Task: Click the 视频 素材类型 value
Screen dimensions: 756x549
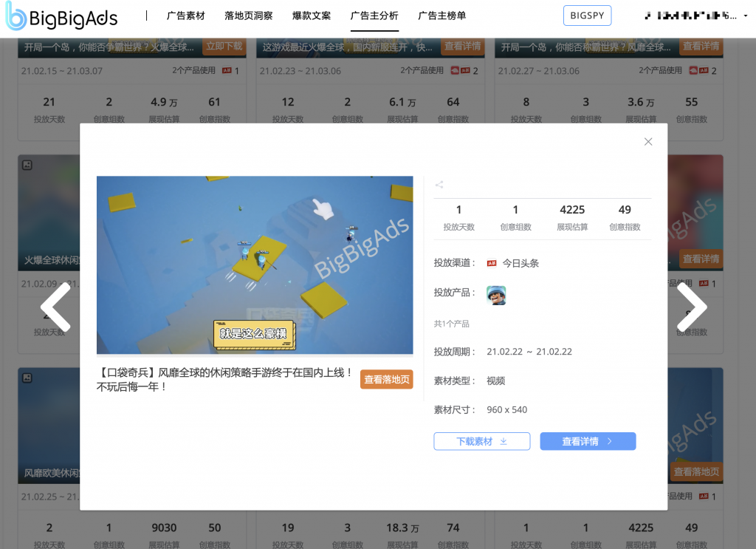Action: click(495, 381)
